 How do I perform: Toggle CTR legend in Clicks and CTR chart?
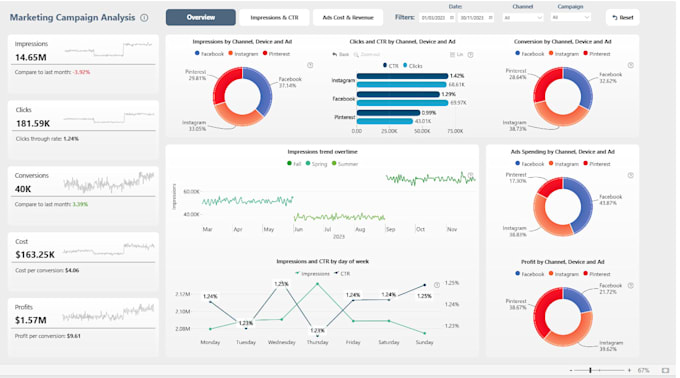coord(390,65)
